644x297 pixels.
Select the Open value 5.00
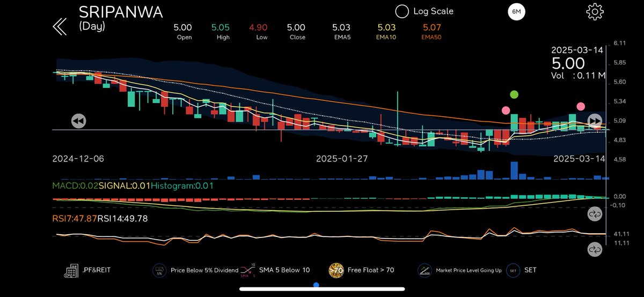pyautogui.click(x=183, y=27)
